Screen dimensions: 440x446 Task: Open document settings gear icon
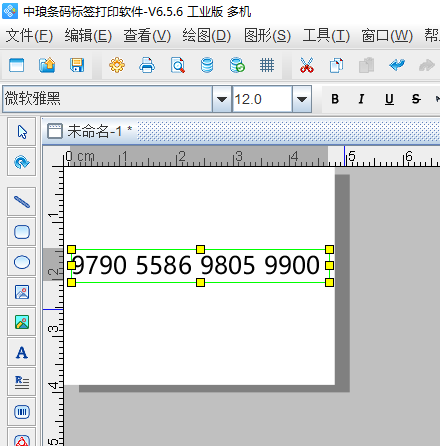[x=117, y=65]
